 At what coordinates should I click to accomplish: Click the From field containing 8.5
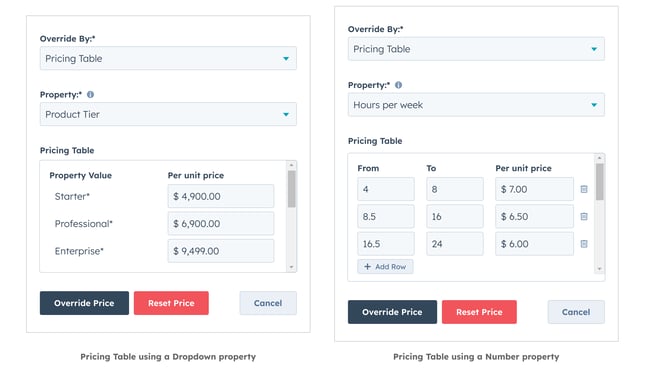click(x=386, y=217)
